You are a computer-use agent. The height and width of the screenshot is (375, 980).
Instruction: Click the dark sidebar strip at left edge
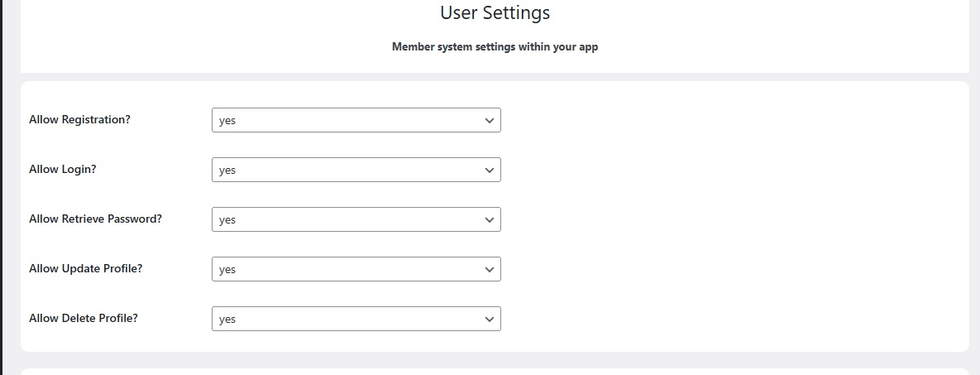coord(2,187)
